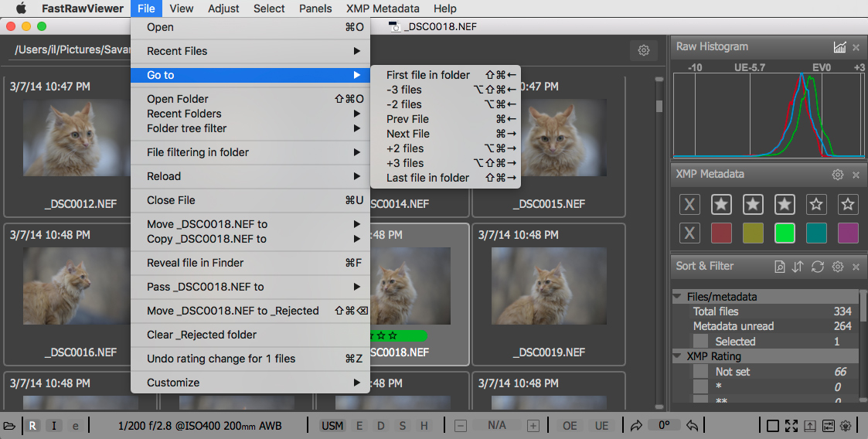Viewport: 868px width, 439px height.
Task: Clear XMP star rating with X button
Action: (x=690, y=204)
